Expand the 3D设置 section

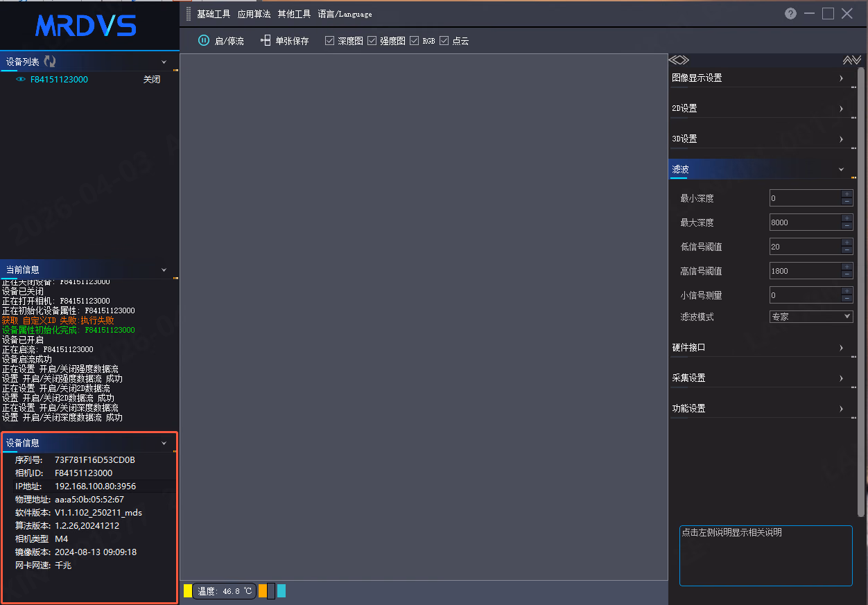click(761, 139)
